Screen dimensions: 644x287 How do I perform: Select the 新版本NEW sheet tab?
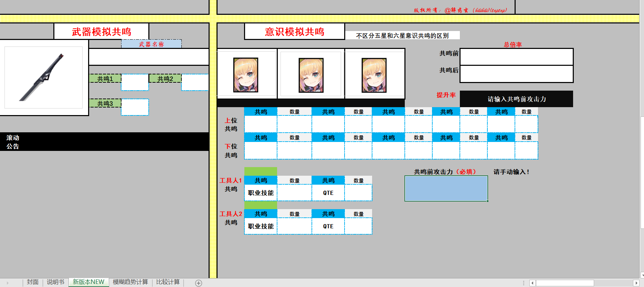coord(88,282)
